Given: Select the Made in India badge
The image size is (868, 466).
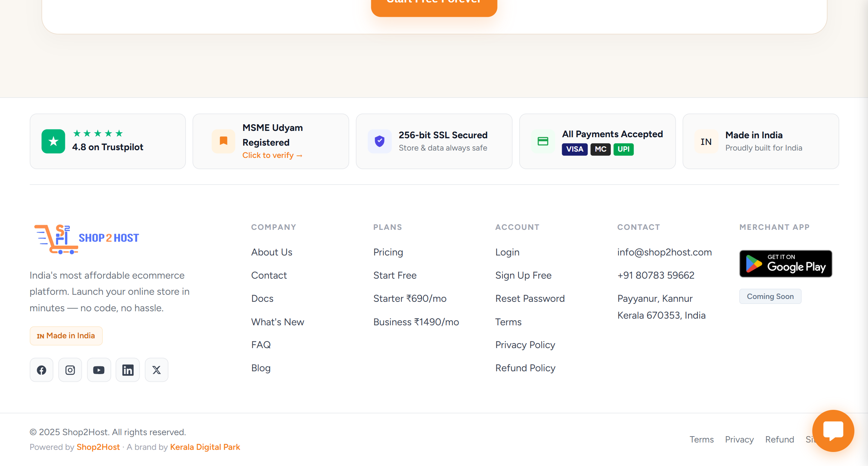Looking at the screenshot, I should click(x=66, y=335).
